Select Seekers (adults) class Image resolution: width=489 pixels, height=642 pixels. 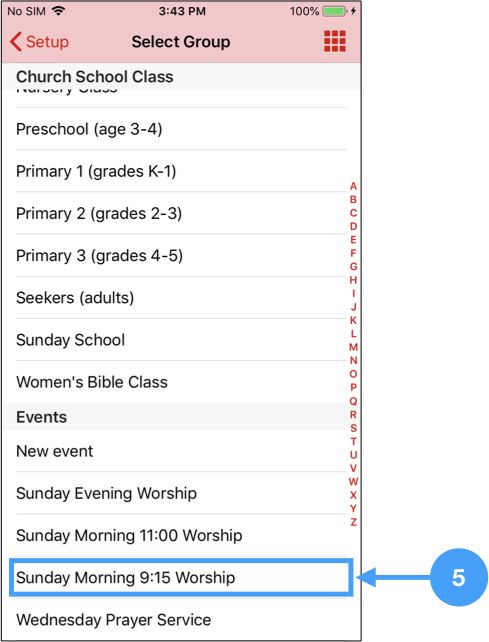coord(181,298)
